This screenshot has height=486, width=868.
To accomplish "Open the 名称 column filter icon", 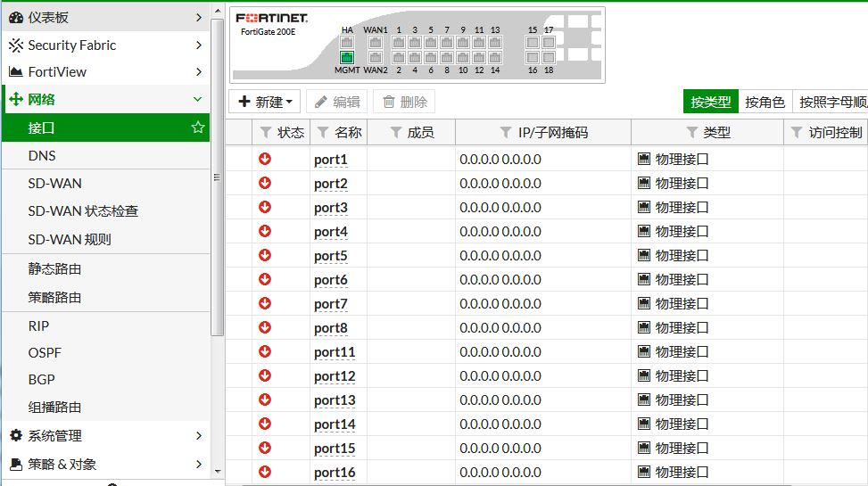I will tap(323, 132).
